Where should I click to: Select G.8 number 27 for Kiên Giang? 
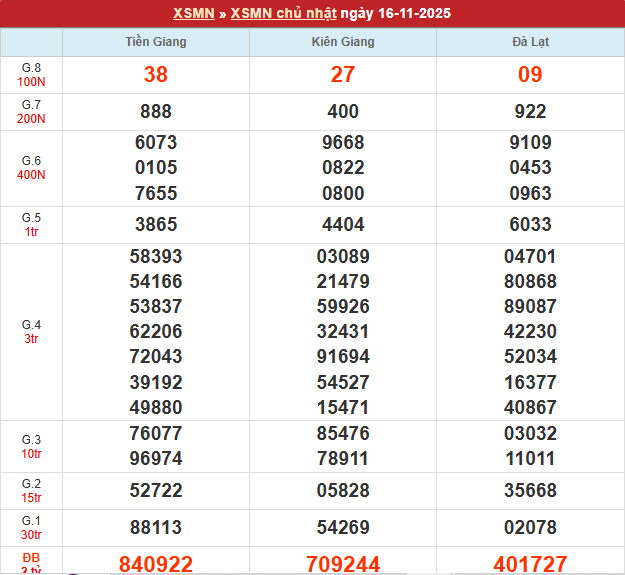tap(343, 75)
